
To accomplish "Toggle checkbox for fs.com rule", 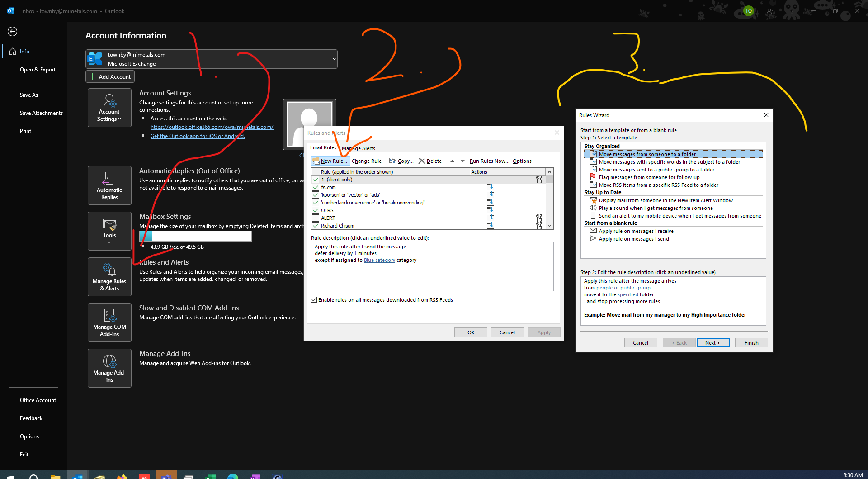I will tap(316, 187).
